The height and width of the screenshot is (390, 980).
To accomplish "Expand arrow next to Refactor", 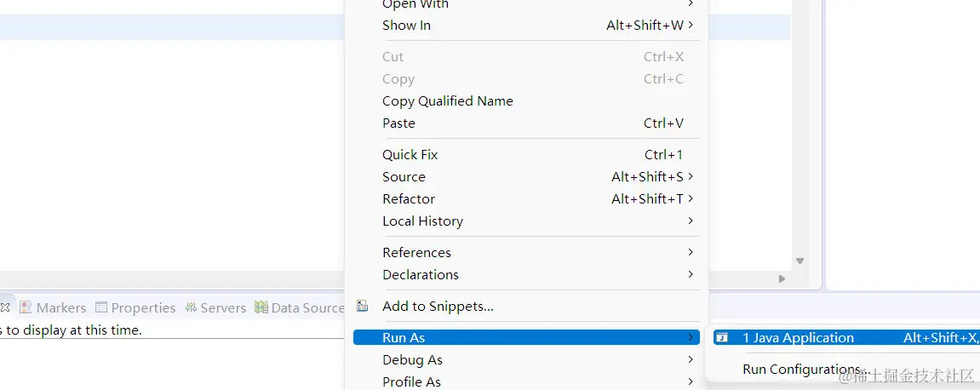I will (x=691, y=198).
